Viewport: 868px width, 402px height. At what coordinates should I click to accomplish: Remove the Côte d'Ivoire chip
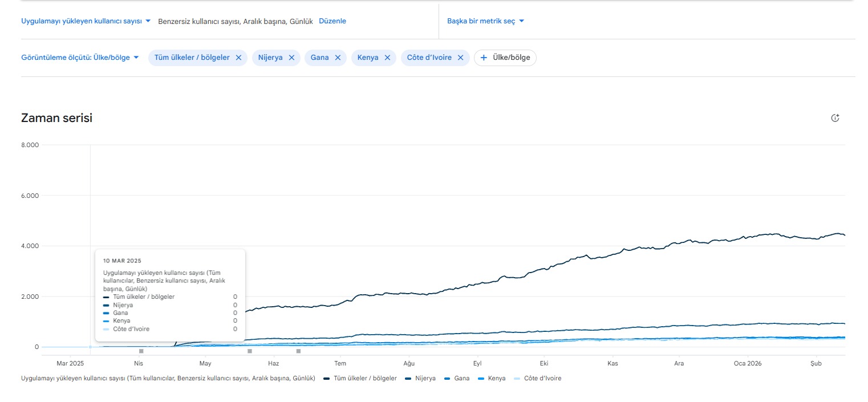(461, 58)
